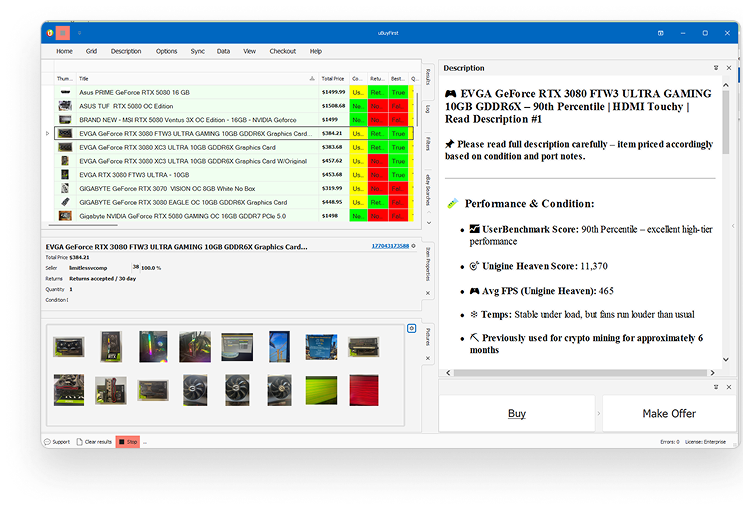
Task: Switch to the Filters side tab
Action: click(x=428, y=144)
